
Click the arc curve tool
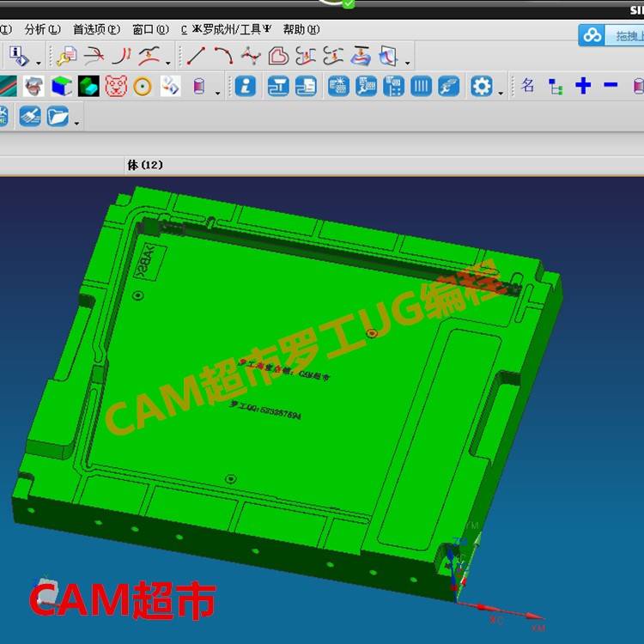[x=223, y=56]
